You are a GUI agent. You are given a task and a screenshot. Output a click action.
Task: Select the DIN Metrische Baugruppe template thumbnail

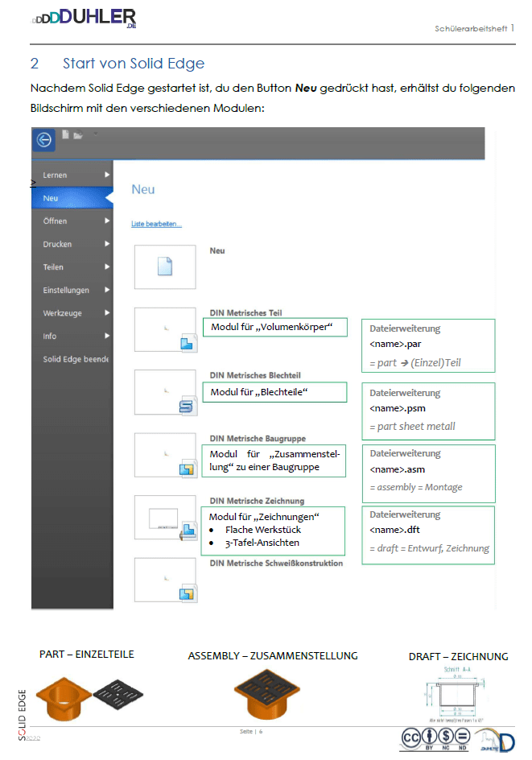point(165,455)
